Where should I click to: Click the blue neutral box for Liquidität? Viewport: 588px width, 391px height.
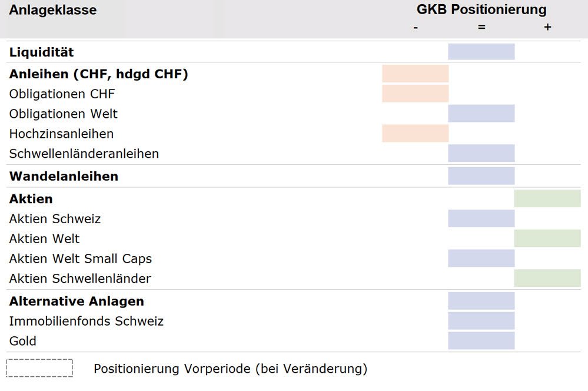pyautogui.click(x=481, y=52)
